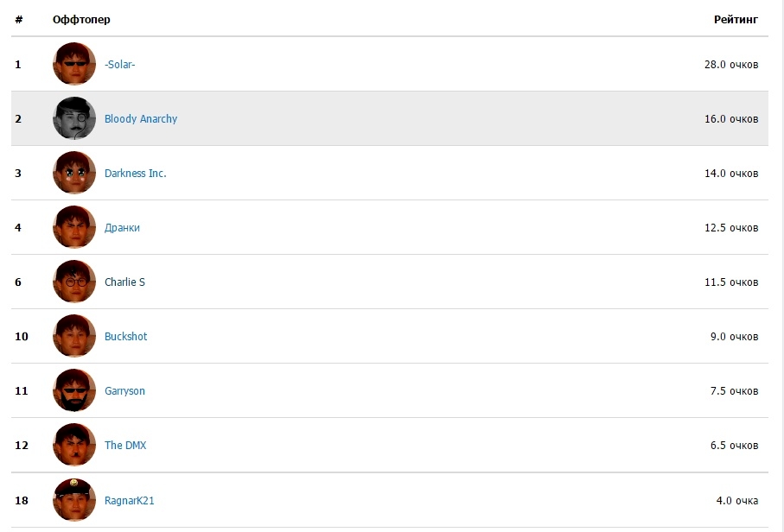Click Bloody Anarchy's grayscale avatar

click(x=74, y=118)
